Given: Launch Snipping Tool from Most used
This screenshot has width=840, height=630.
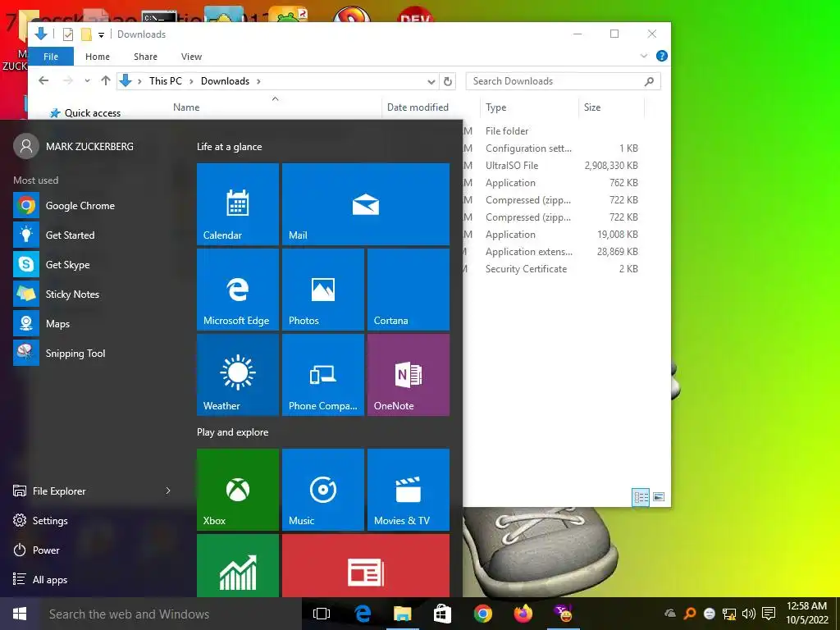Looking at the screenshot, I should pyautogui.click(x=97, y=353).
